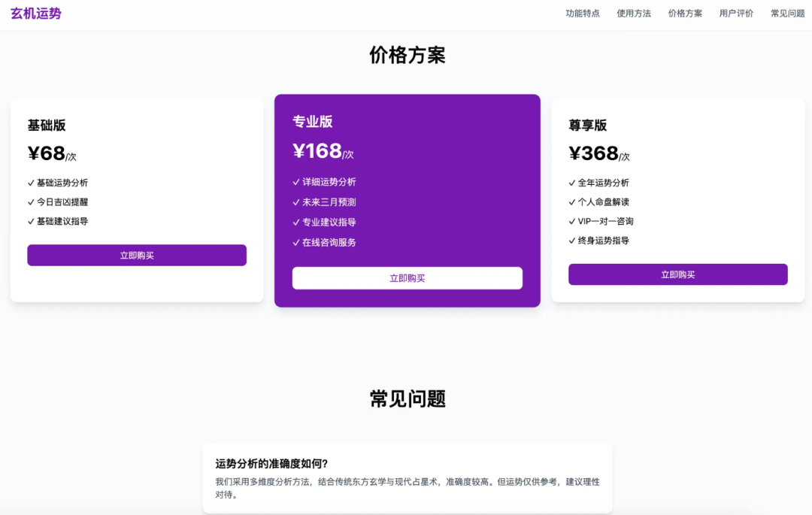Click the 专业版 plan title

[312, 122]
